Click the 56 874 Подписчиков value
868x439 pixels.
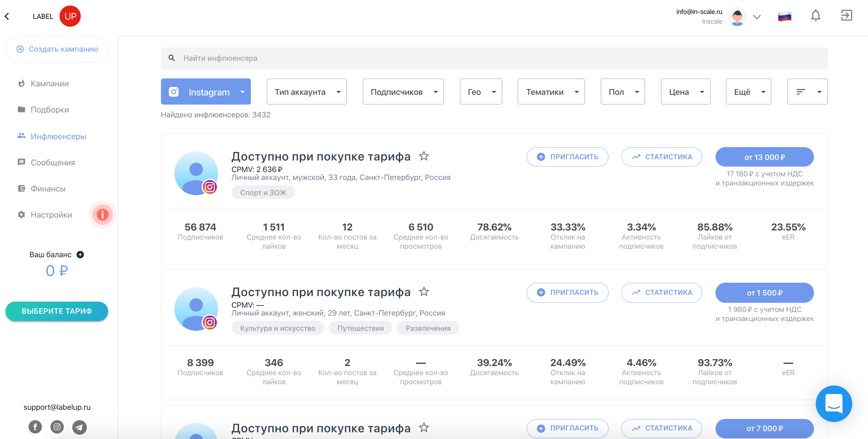200,227
